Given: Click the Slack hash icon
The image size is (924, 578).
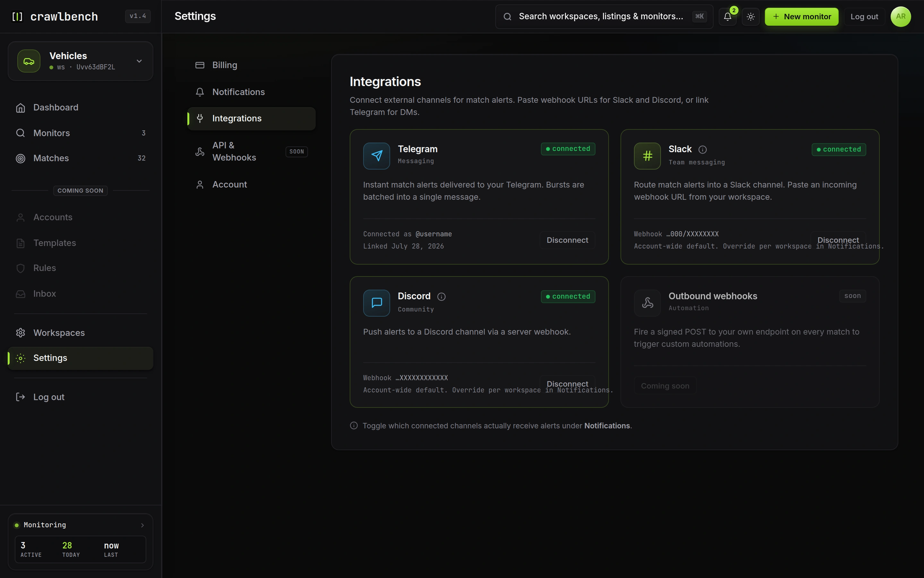Looking at the screenshot, I should coord(647,156).
